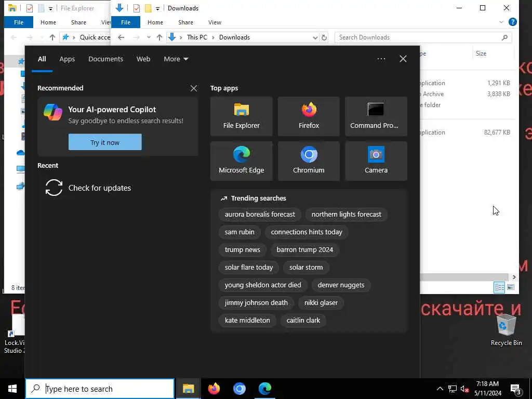Screen dimensions: 532x399
Task: Search trending solar flare today
Action: [249, 268]
